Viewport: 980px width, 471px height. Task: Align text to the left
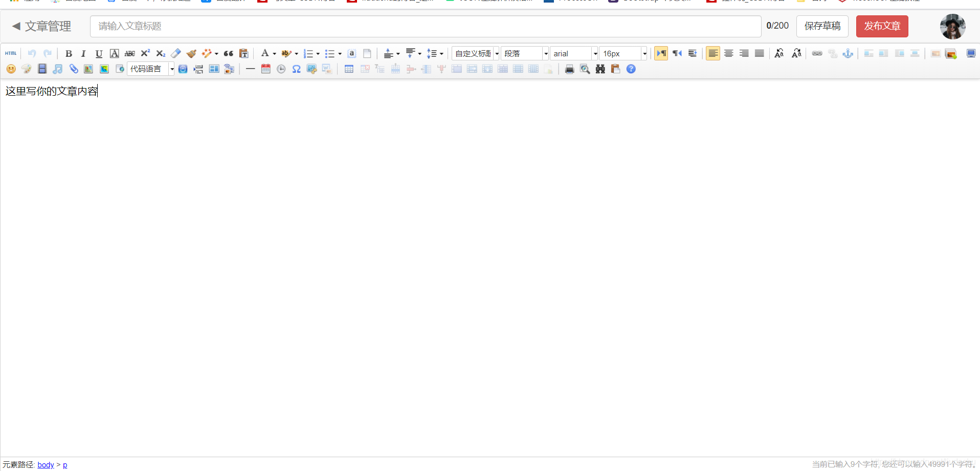[x=713, y=53]
